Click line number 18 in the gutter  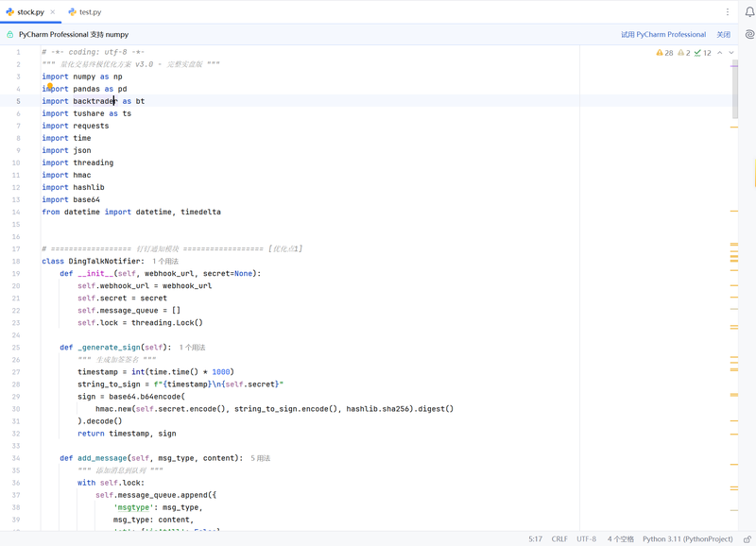[x=16, y=262]
